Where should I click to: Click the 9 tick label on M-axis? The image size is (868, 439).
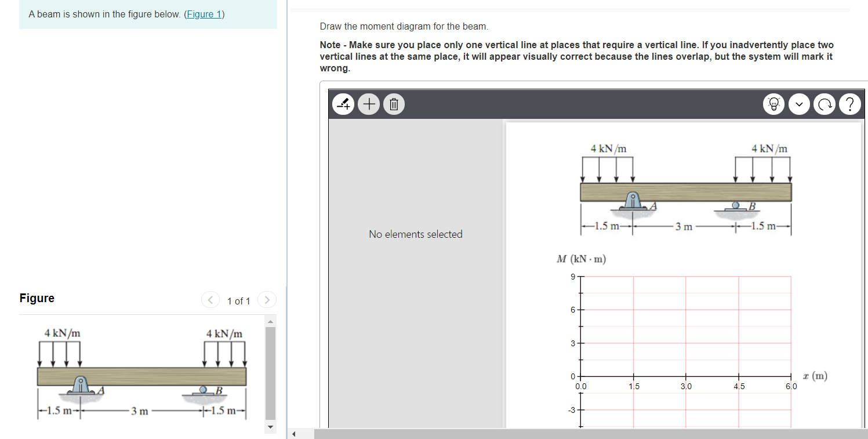tap(573, 277)
